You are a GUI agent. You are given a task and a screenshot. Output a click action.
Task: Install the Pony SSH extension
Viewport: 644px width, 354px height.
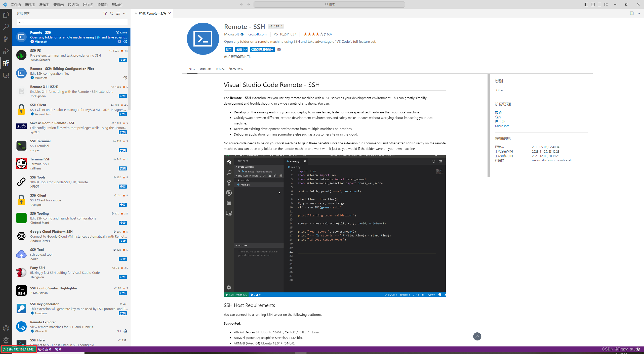pos(123,277)
